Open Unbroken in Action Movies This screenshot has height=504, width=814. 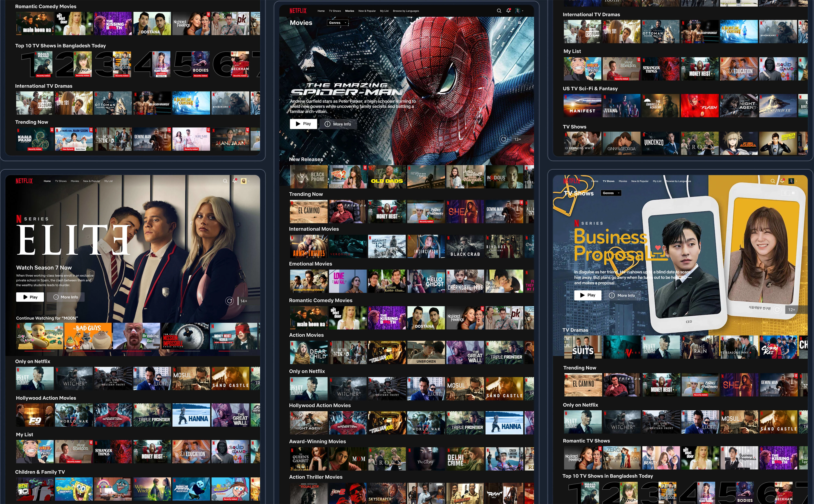coord(426,352)
